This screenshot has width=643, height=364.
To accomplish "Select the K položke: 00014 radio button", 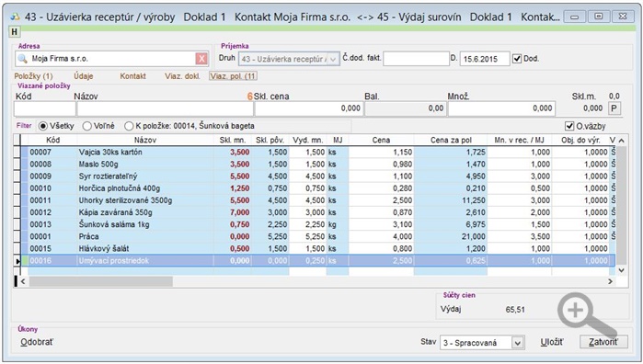I will point(129,126).
